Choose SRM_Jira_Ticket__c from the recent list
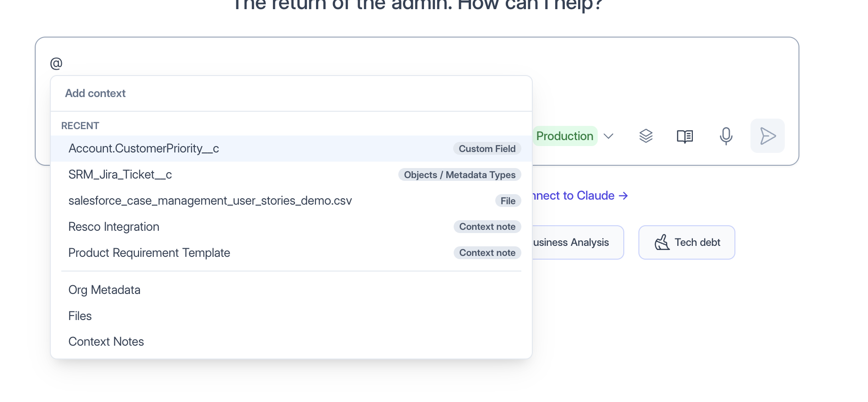Screen dimensions: 868x402 tap(291, 174)
